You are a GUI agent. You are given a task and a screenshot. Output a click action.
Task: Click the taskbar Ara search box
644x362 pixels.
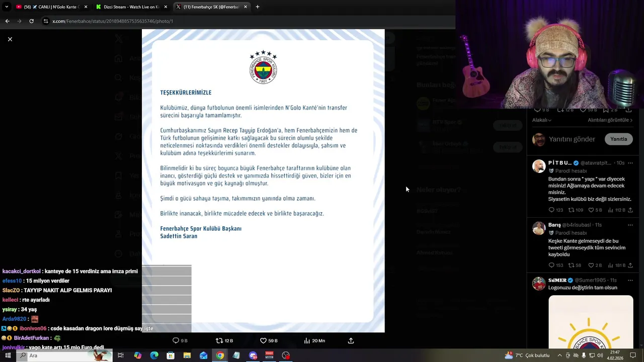coord(64,355)
